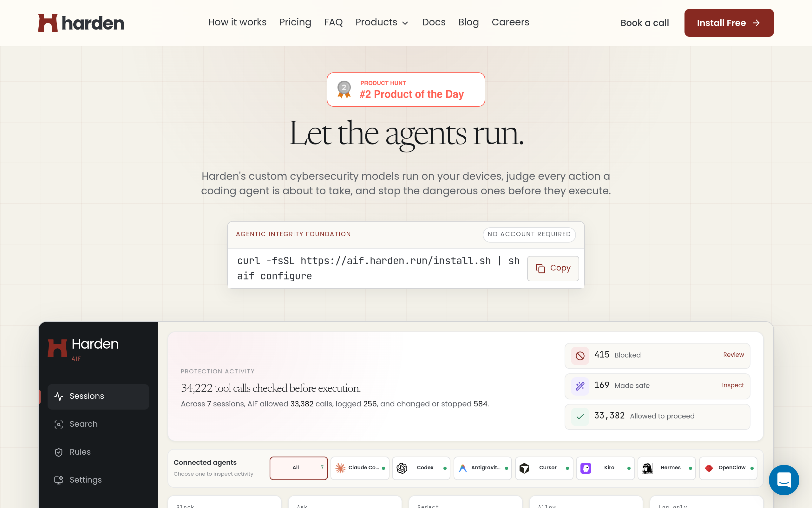Select the All agents filter chip

coord(298,468)
